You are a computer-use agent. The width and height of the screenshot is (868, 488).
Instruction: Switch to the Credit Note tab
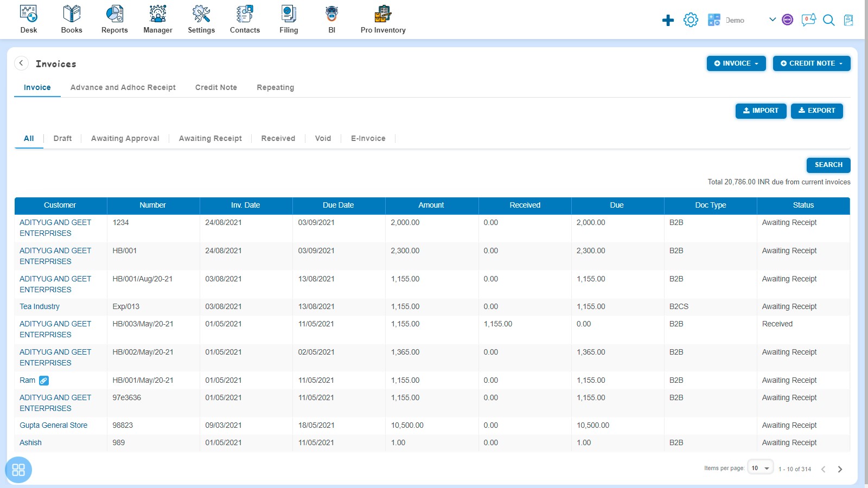click(216, 87)
